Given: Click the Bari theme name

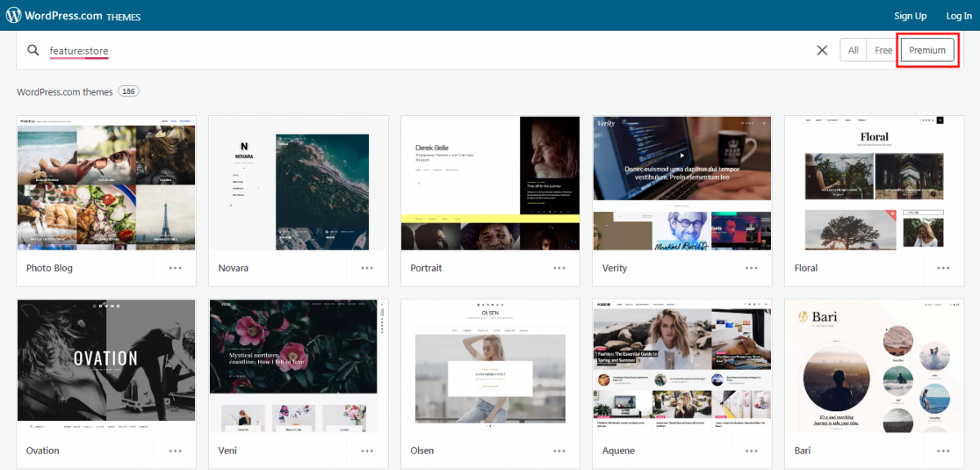Looking at the screenshot, I should coord(803,450).
